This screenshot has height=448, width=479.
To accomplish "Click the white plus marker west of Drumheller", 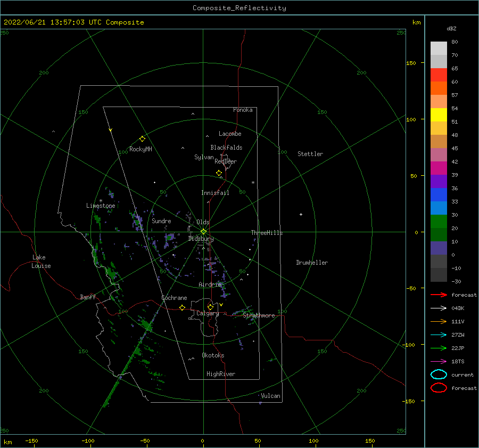I will (x=301, y=214).
